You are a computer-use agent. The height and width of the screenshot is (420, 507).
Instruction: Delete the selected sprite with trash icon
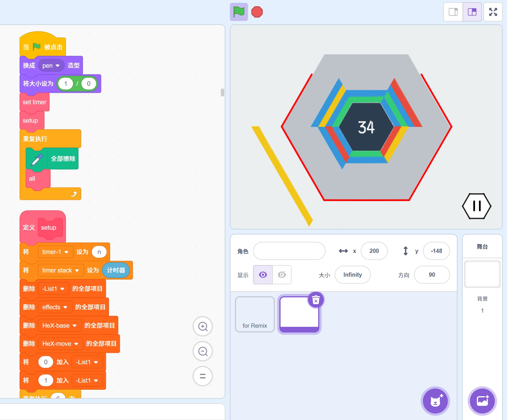[316, 300]
